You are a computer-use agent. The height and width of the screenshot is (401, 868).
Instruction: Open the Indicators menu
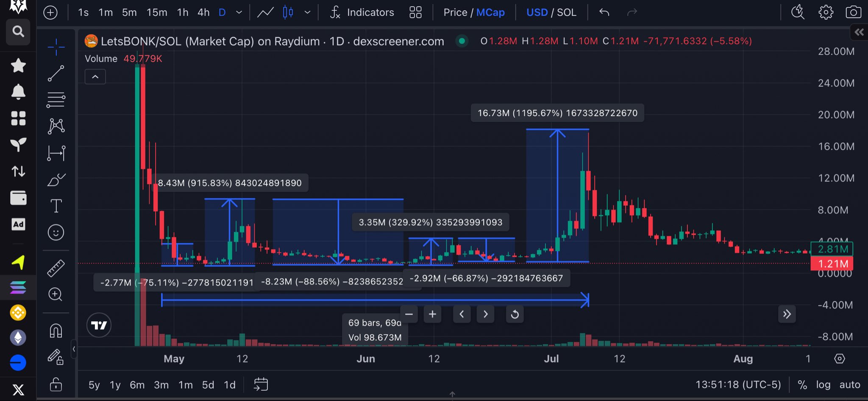coord(362,12)
